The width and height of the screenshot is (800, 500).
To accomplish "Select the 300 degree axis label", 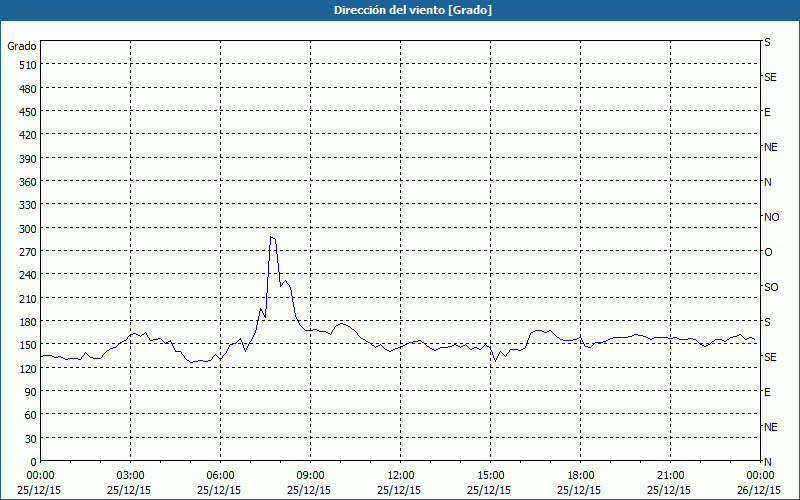I will [28, 229].
